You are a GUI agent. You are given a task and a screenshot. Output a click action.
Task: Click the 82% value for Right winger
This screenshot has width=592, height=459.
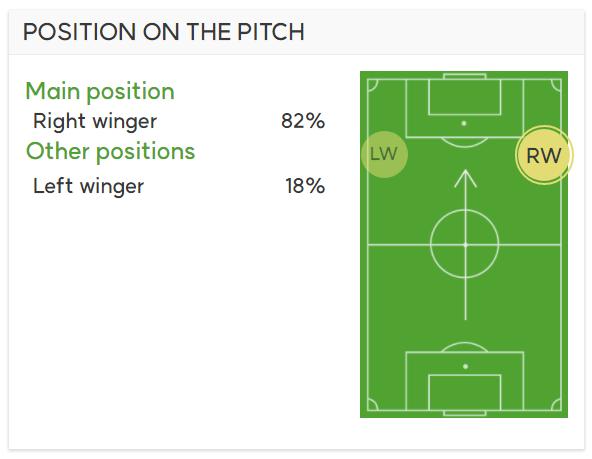click(x=303, y=121)
